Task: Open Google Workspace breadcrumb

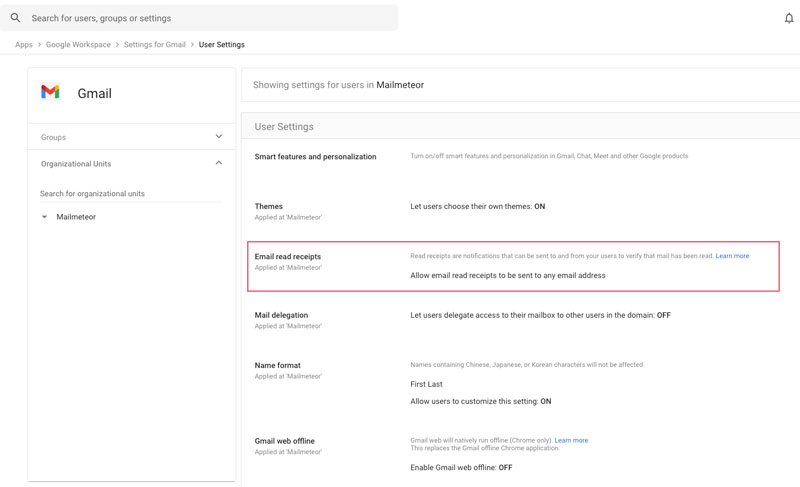Action: pyautogui.click(x=78, y=44)
